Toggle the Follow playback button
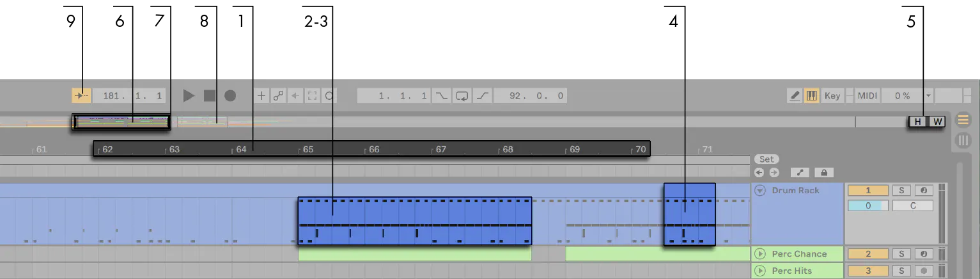The height and width of the screenshot is (279, 980). click(x=82, y=96)
